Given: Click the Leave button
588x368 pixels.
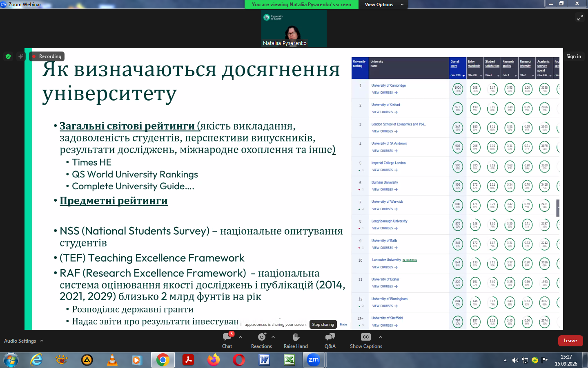Looking at the screenshot, I should tap(570, 341).
